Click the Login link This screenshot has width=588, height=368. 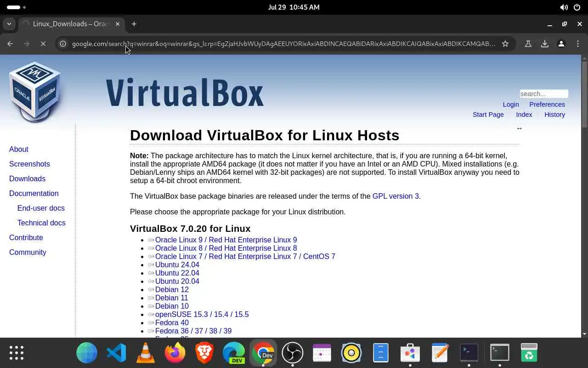point(511,104)
